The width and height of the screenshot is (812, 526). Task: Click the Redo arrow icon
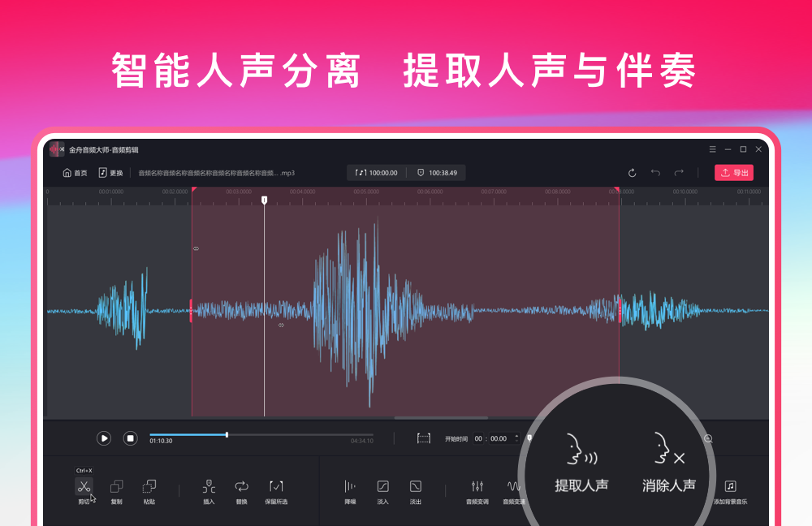click(x=679, y=172)
